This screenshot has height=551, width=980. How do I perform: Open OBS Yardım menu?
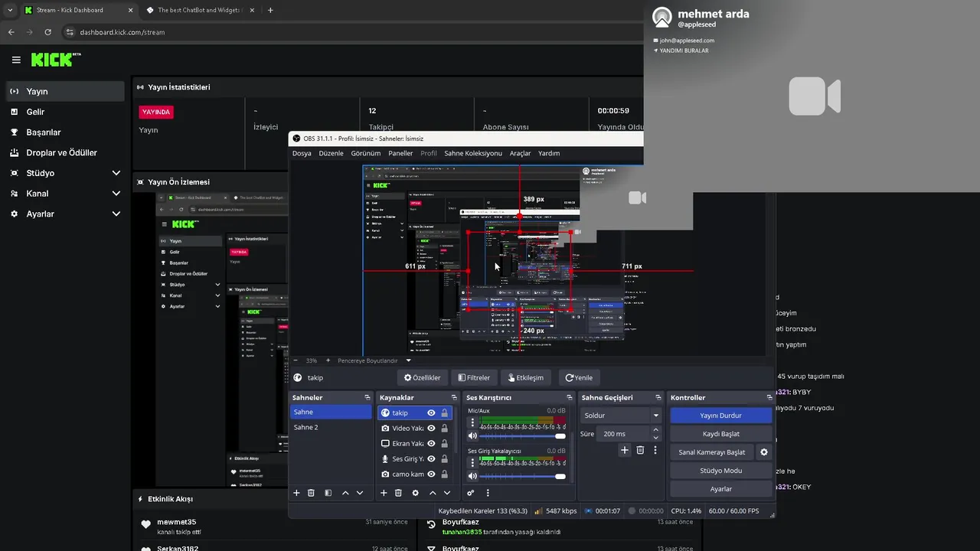pyautogui.click(x=549, y=153)
